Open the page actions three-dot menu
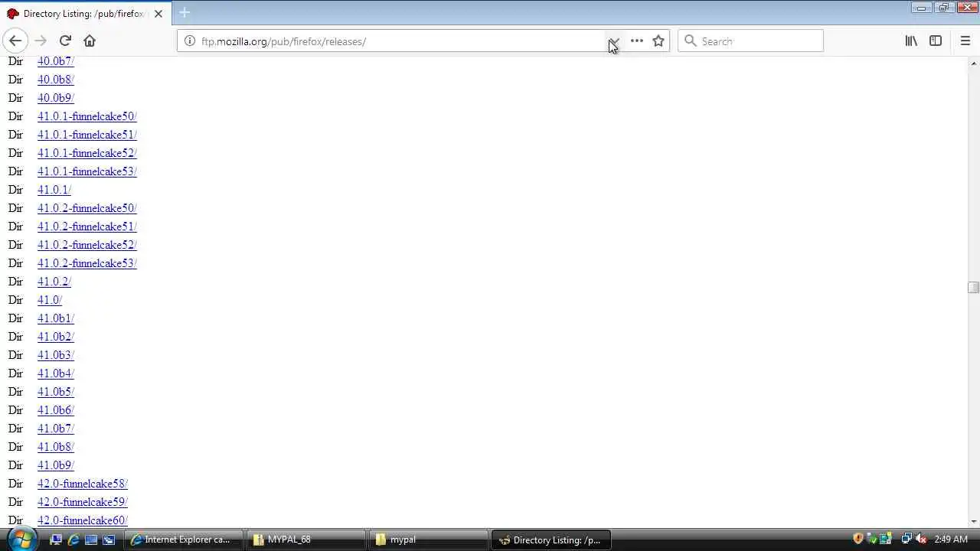The height and width of the screenshot is (551, 980). pyautogui.click(x=637, y=41)
